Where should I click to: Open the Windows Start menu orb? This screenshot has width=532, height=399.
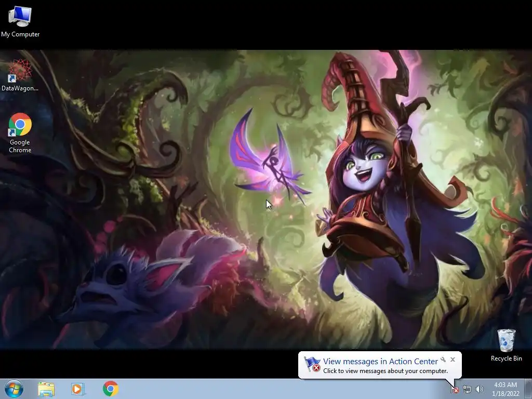click(x=14, y=389)
